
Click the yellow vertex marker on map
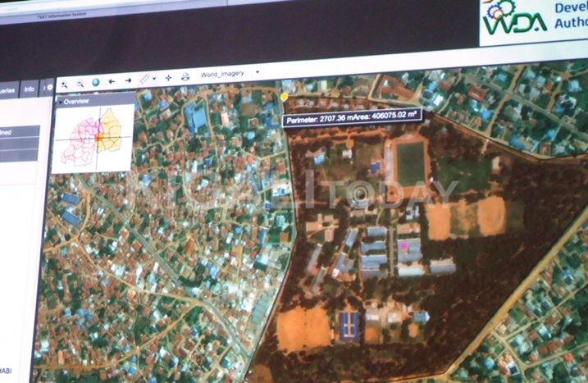click(285, 97)
